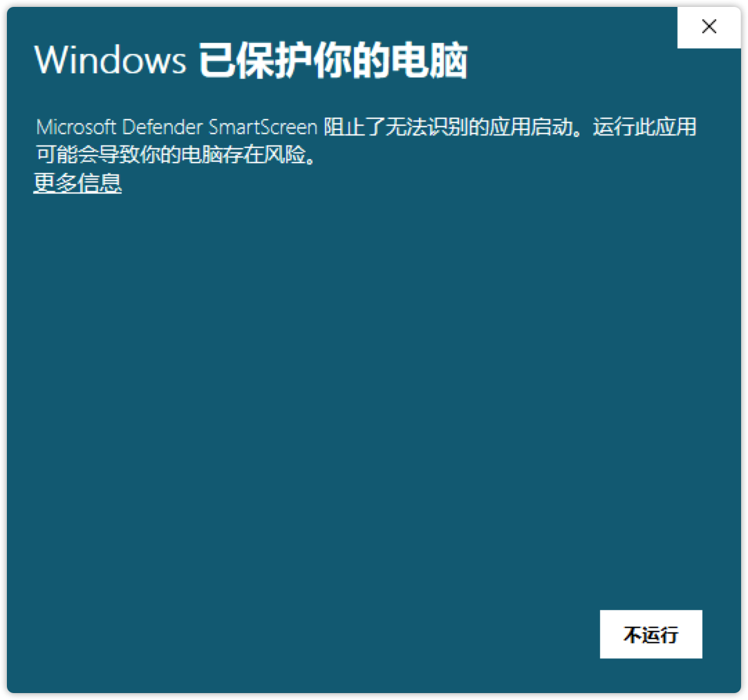Select the white X close control
Viewport: 748px width, 700px height.
click(709, 27)
